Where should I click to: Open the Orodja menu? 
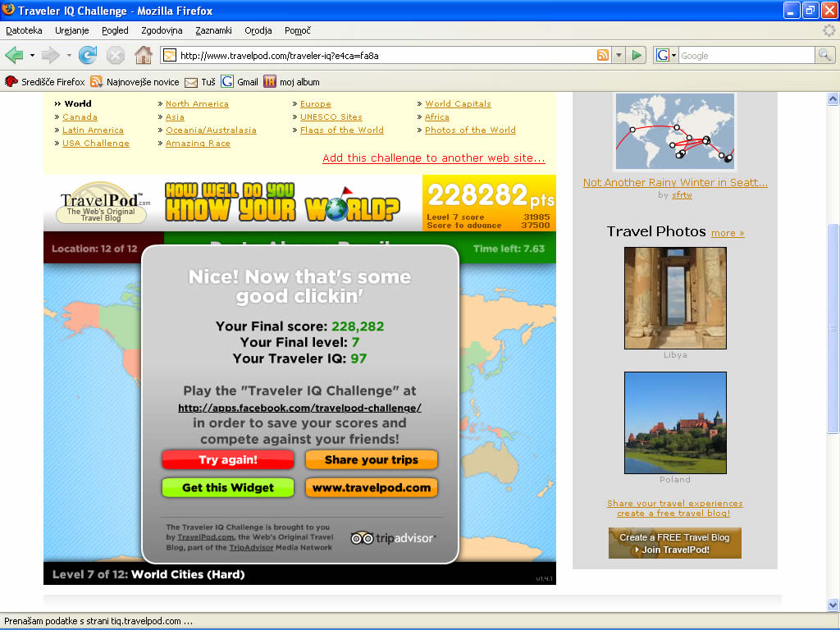[x=258, y=30]
